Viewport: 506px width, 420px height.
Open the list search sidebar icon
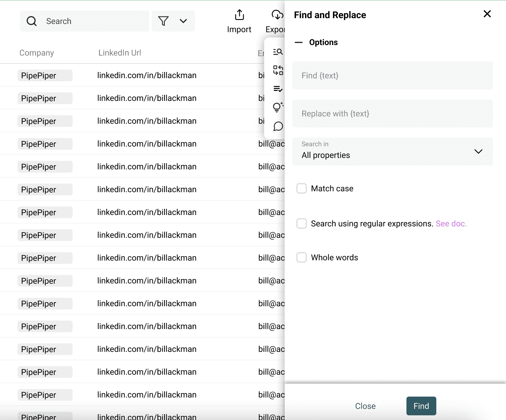278,52
